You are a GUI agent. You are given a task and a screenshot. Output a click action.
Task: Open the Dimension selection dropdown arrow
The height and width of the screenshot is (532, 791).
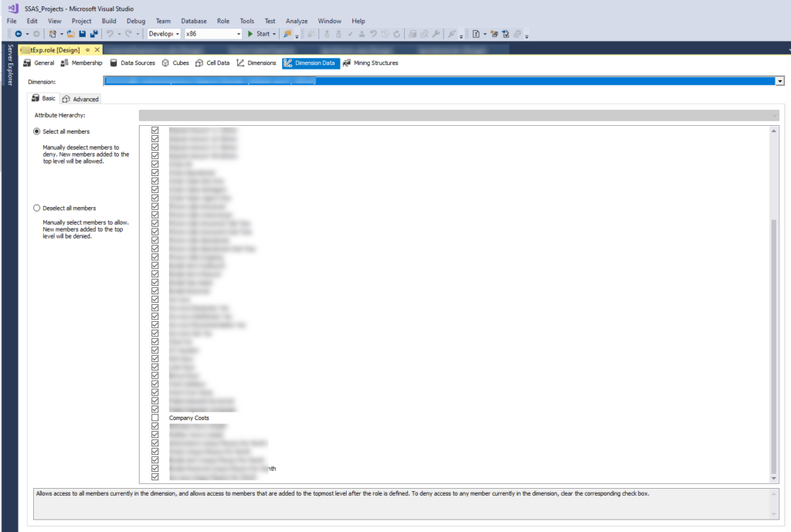[780, 81]
